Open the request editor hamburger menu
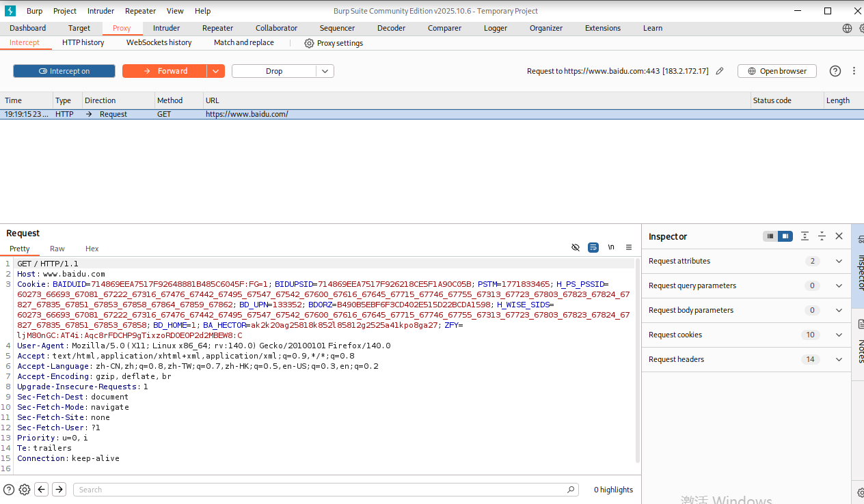 [x=629, y=247]
